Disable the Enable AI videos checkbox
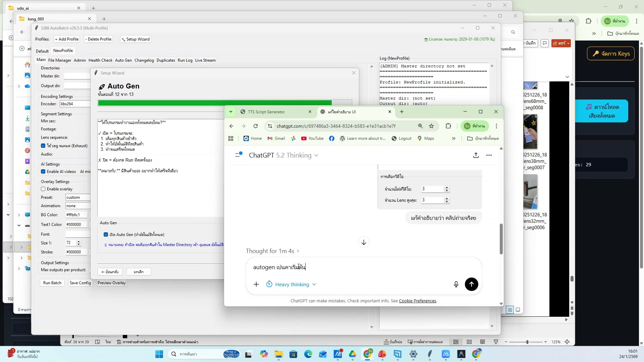The width and height of the screenshot is (644, 362). (43, 171)
